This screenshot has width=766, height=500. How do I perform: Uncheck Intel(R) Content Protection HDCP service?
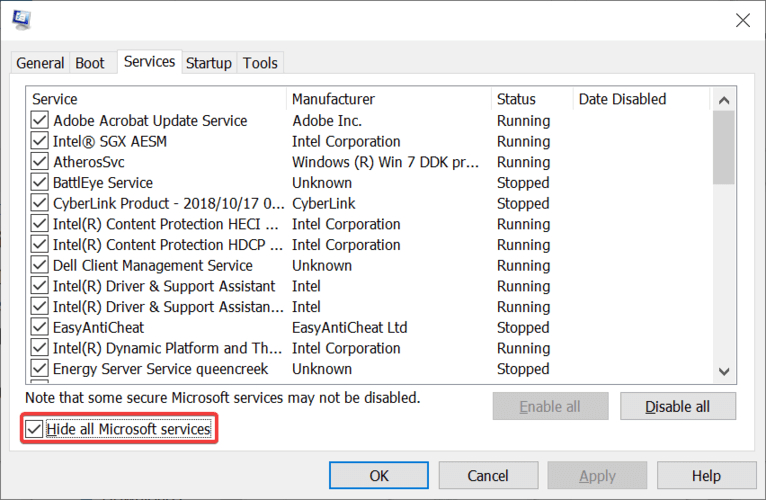click(x=40, y=244)
